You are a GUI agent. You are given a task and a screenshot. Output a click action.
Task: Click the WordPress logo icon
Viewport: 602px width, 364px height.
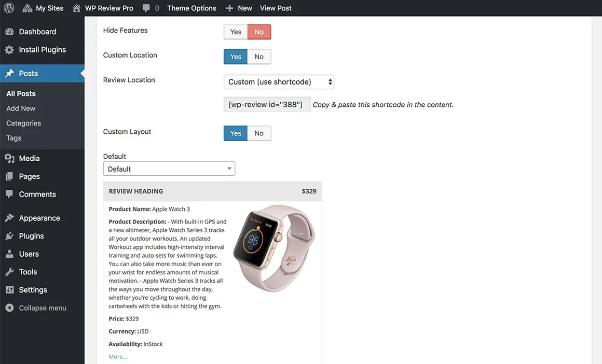click(x=9, y=8)
